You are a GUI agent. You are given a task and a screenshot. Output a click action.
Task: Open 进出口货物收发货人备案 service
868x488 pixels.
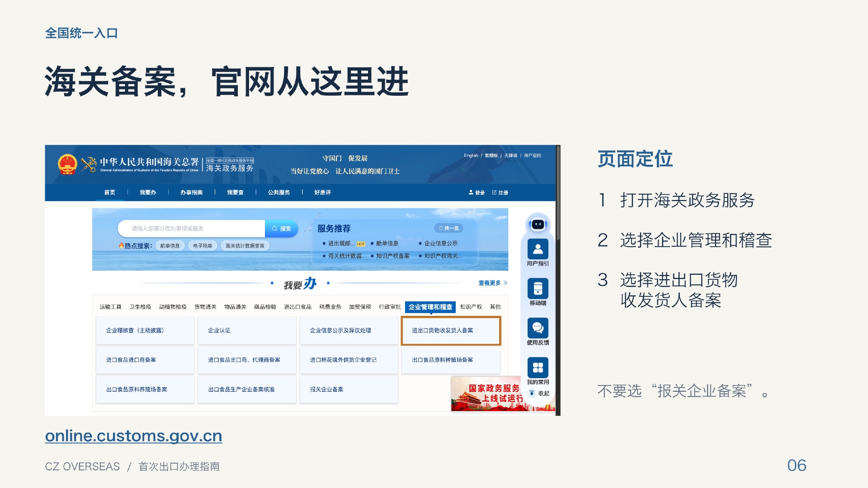[451, 331]
